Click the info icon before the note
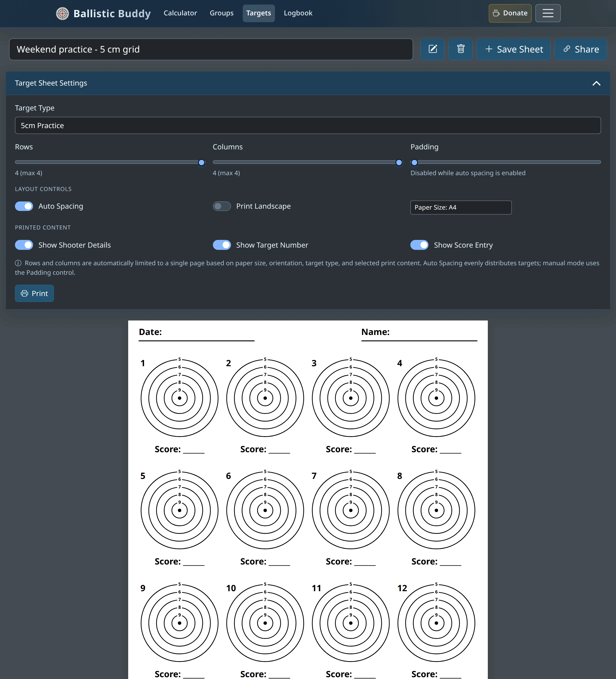This screenshot has width=616, height=679. [18, 263]
